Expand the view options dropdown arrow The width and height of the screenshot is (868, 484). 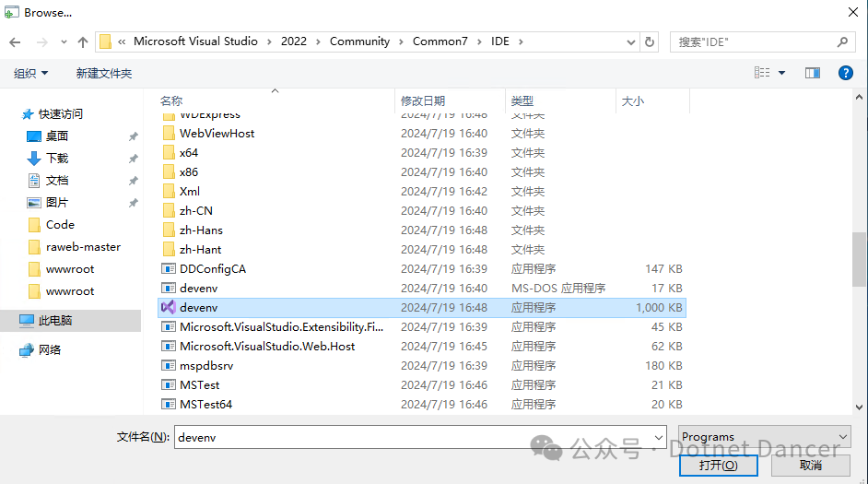point(782,73)
